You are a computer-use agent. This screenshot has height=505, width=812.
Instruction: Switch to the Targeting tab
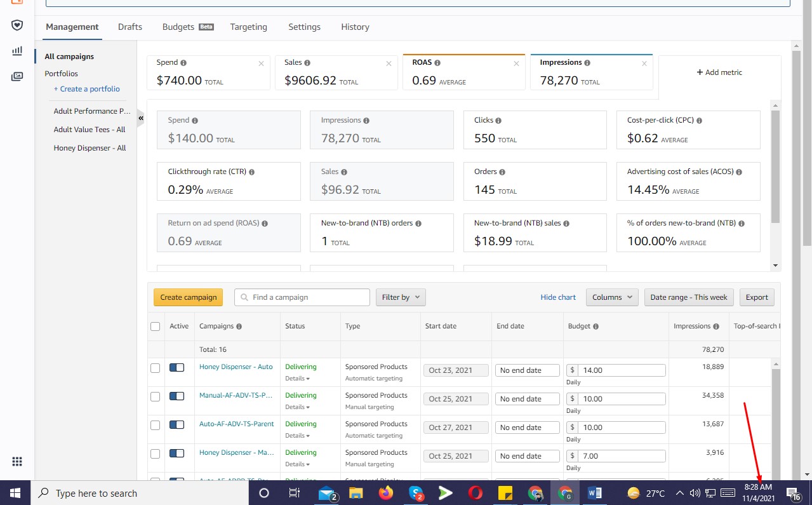[248, 27]
